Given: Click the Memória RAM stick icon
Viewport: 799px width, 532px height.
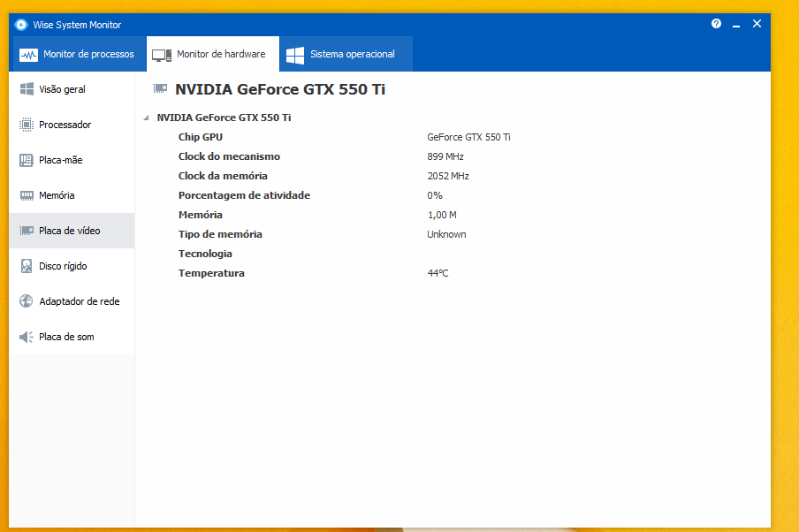Looking at the screenshot, I should click(27, 195).
